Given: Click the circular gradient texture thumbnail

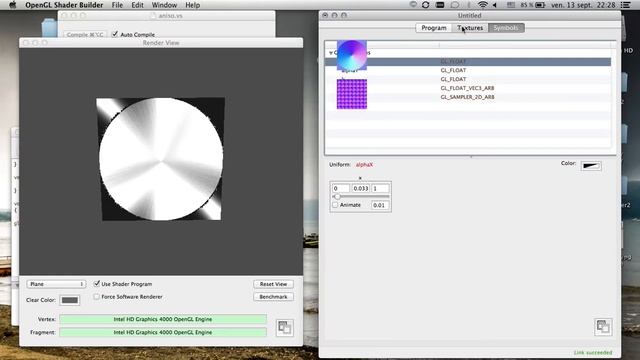Looking at the screenshot, I should 351,56.
